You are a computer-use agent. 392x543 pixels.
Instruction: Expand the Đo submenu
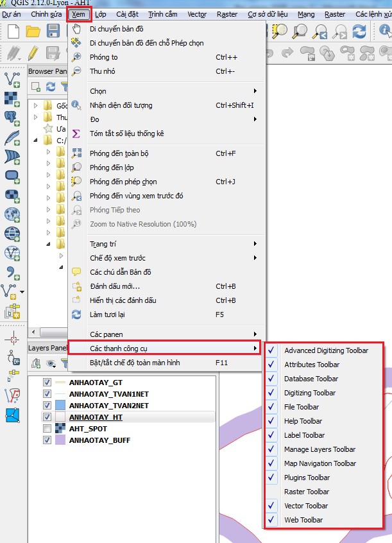(167, 119)
